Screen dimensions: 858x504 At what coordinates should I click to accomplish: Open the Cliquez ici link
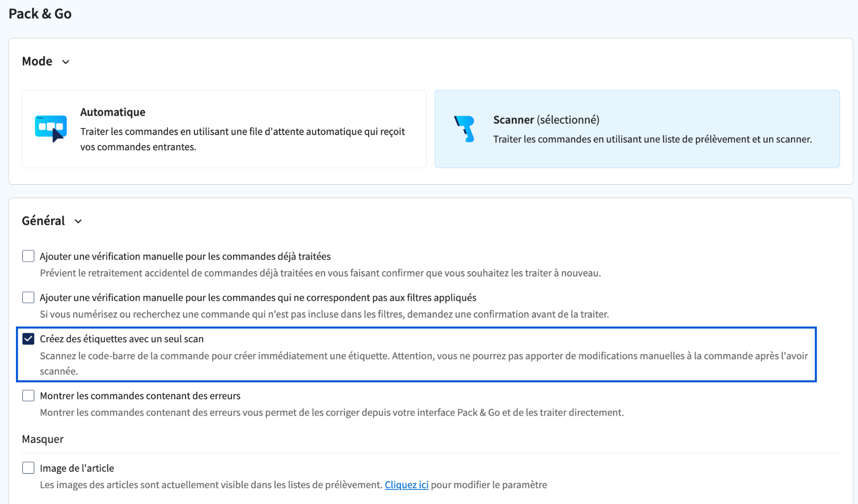(x=406, y=485)
